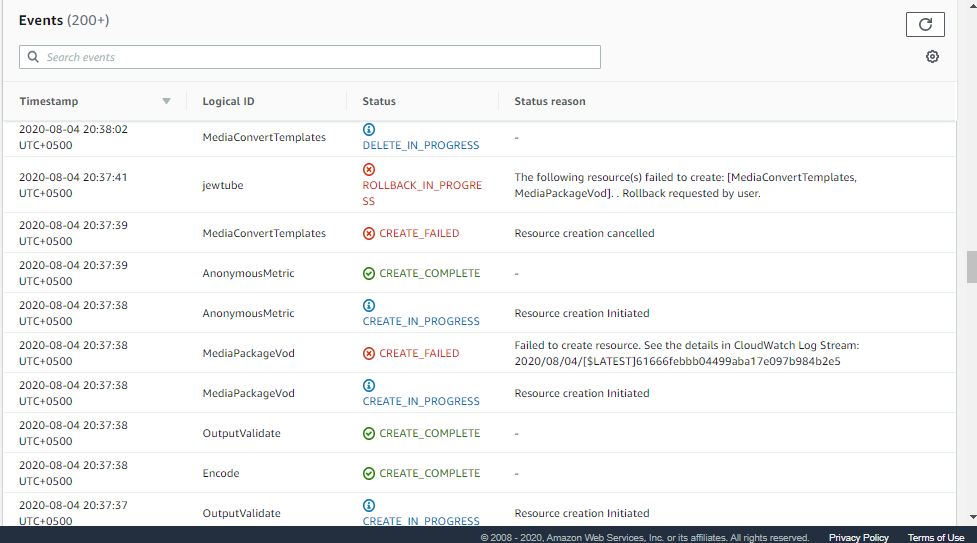
Task: Click the Status column header
Action: [x=379, y=101]
